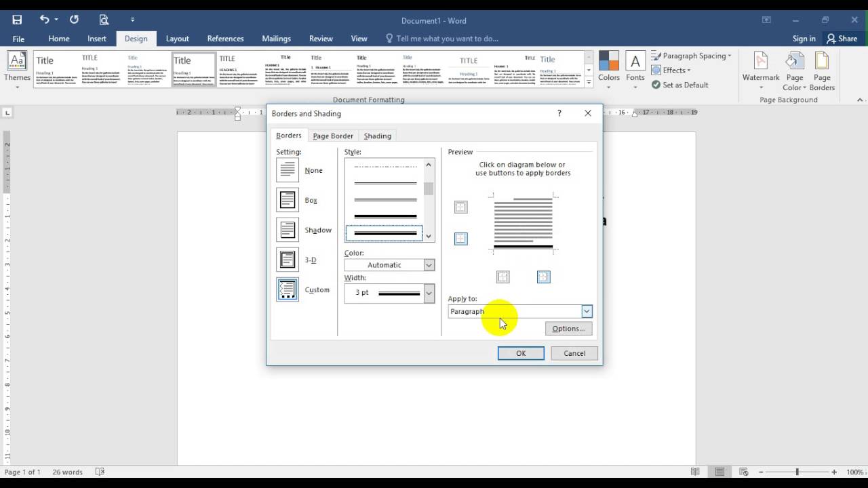Open Paragraph Spacing options

(x=692, y=56)
